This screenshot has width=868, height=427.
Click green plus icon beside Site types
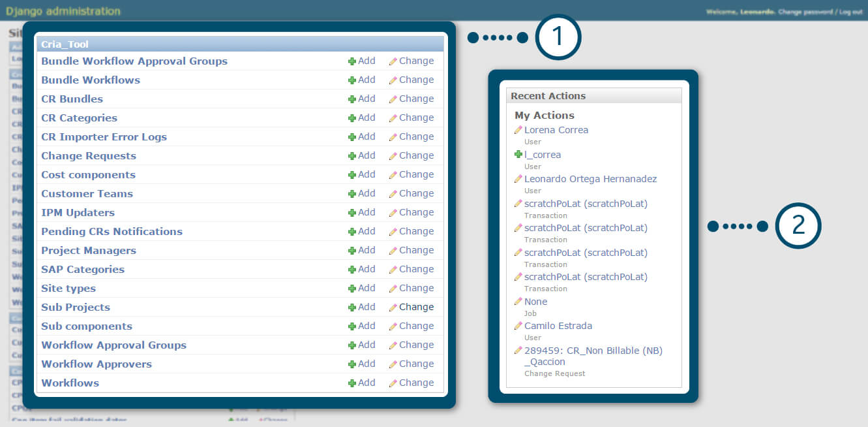(352, 289)
